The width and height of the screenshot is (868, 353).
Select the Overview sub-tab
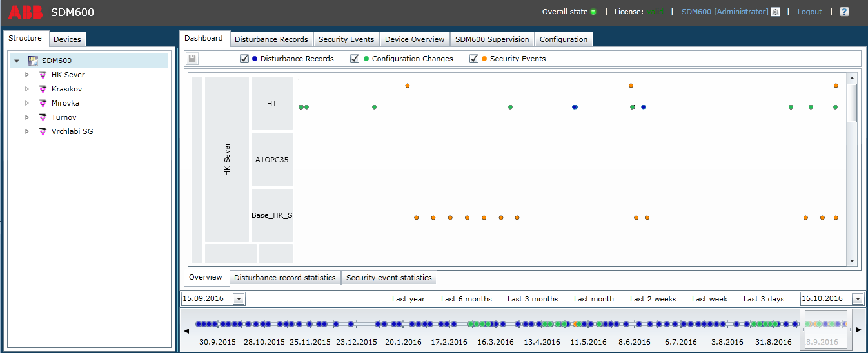(x=206, y=278)
